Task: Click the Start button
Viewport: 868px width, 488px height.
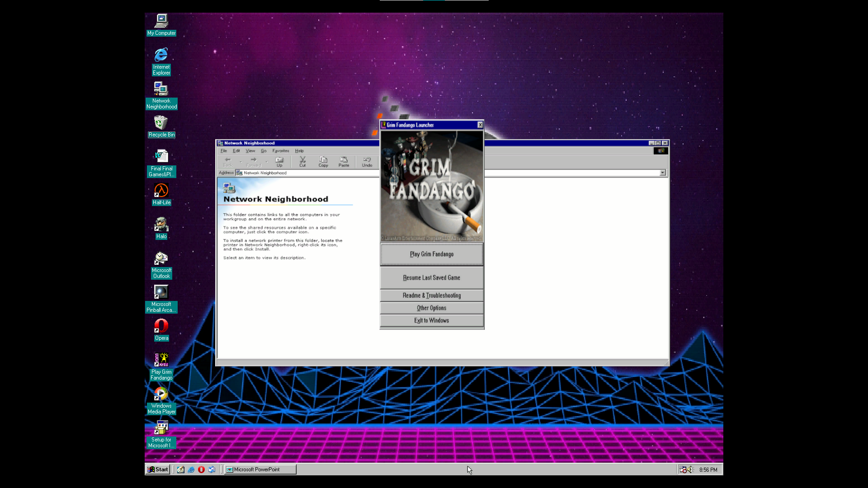Action: (157, 469)
